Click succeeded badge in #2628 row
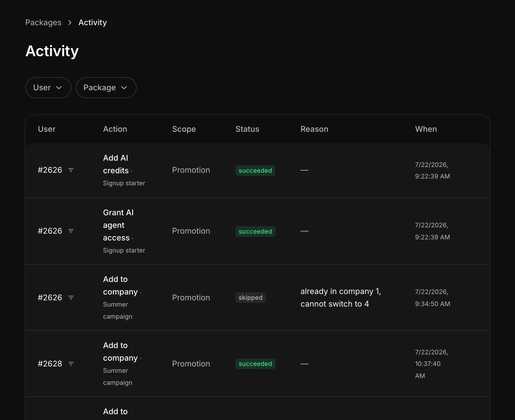The image size is (515, 420). (x=255, y=364)
